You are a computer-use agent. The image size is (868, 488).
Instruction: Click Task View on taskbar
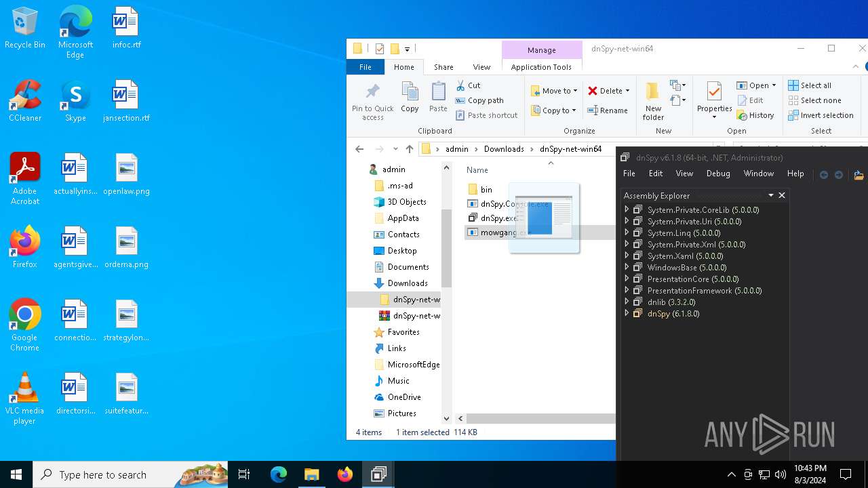tap(244, 474)
